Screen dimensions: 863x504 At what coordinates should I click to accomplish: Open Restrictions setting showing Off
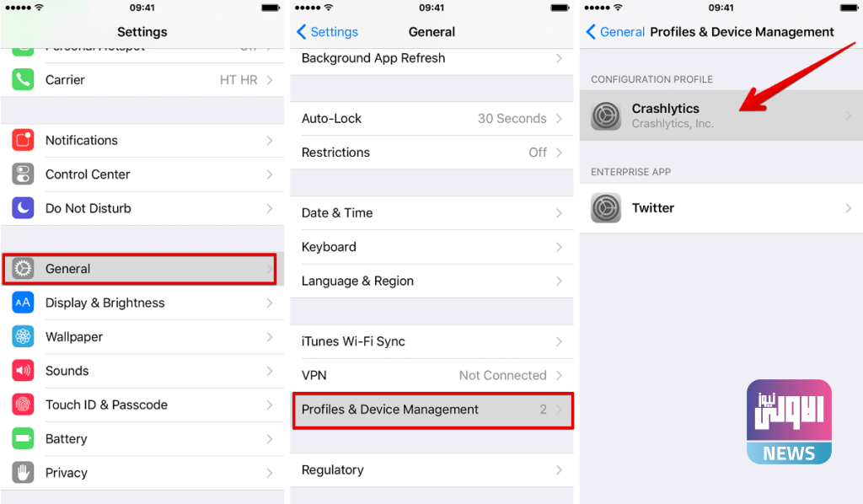tap(432, 153)
